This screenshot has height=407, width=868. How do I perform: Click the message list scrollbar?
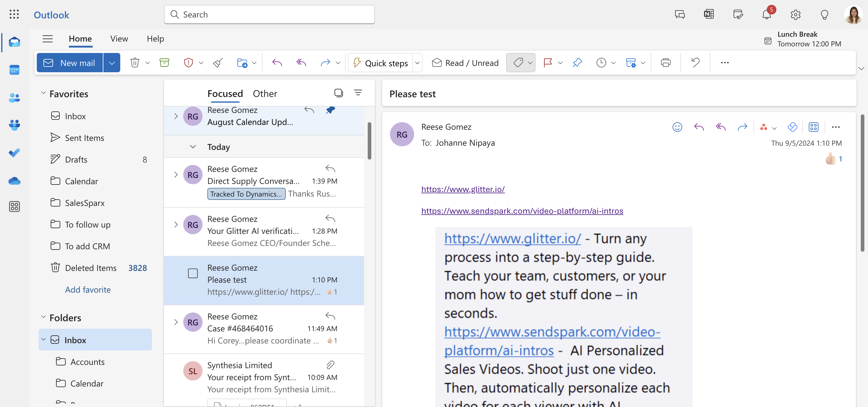369,141
